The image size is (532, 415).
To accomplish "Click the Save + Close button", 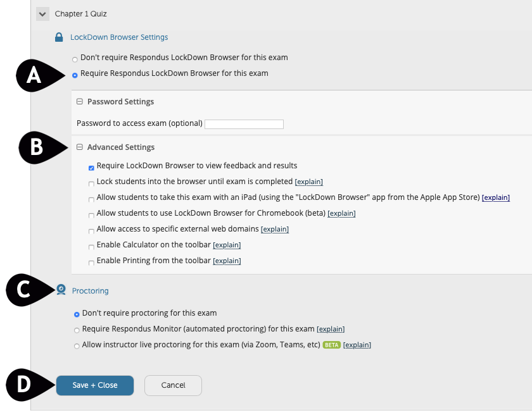I will click(95, 385).
